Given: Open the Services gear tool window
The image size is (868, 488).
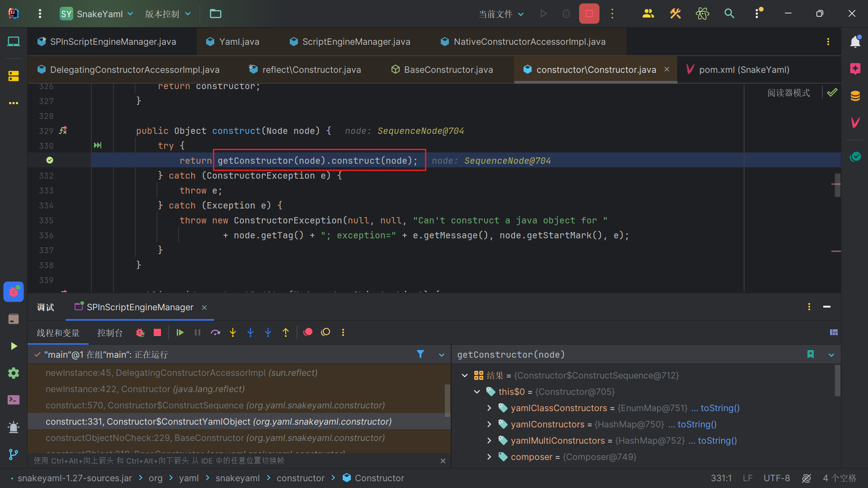Looking at the screenshot, I should 14,373.
